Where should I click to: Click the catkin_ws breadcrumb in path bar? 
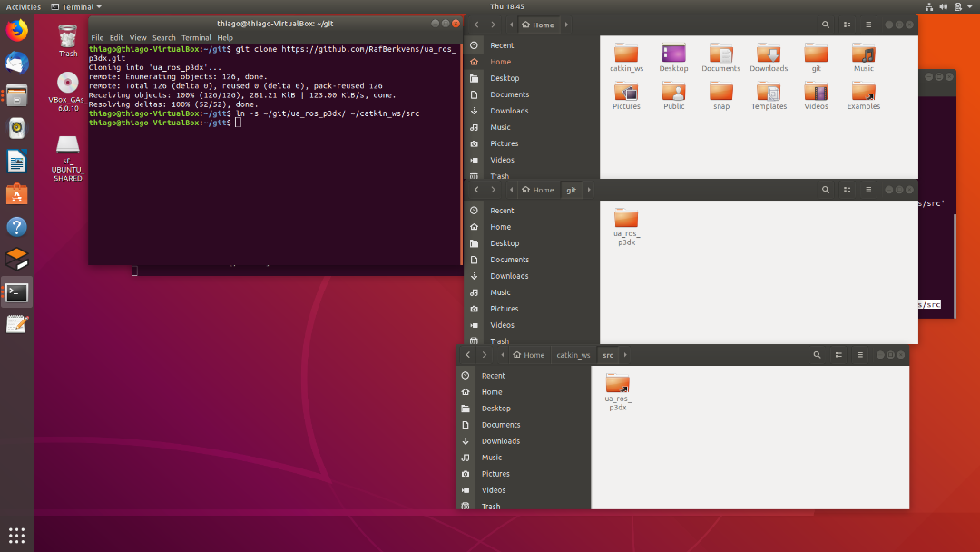pos(573,355)
